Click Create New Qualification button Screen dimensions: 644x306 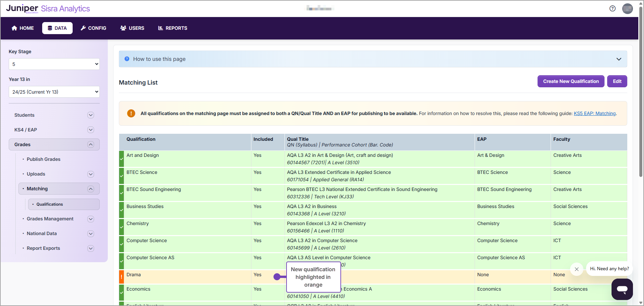pyautogui.click(x=571, y=81)
